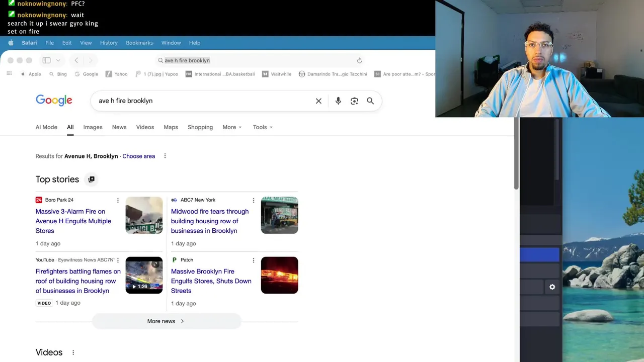644x362 pixels.
Task: Switch to the Shopping tab
Action: (x=200, y=127)
